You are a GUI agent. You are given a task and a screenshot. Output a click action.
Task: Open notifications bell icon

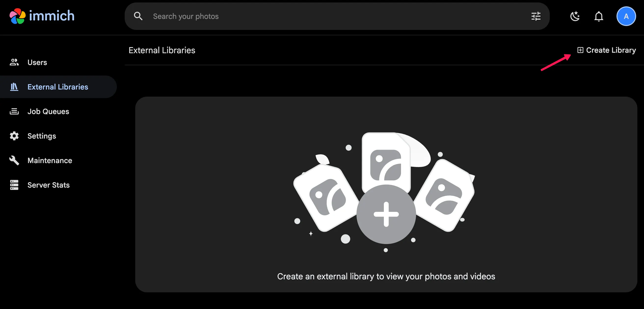point(599,16)
